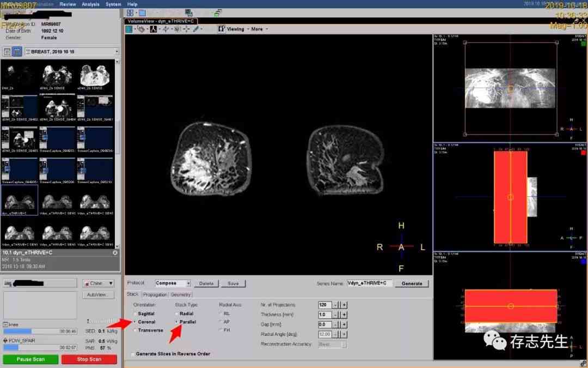Click the series info icon beside 10.1 dyn_eTHRIVE+C
Viewport: 588px width, 368px height.
[x=115, y=253]
